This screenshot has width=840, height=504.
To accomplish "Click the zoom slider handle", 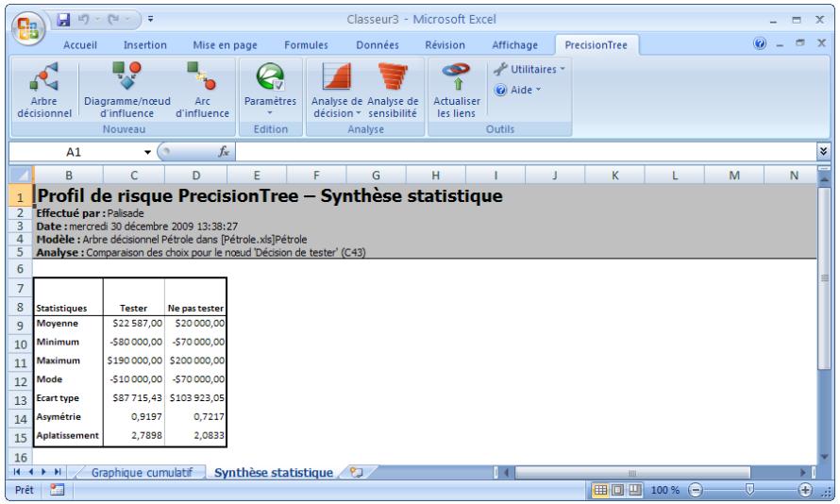I will [x=749, y=489].
